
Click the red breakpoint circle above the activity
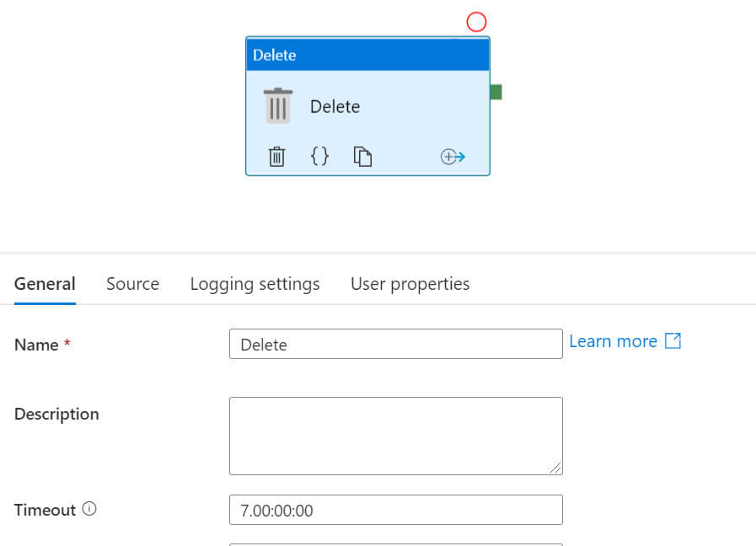point(477,22)
